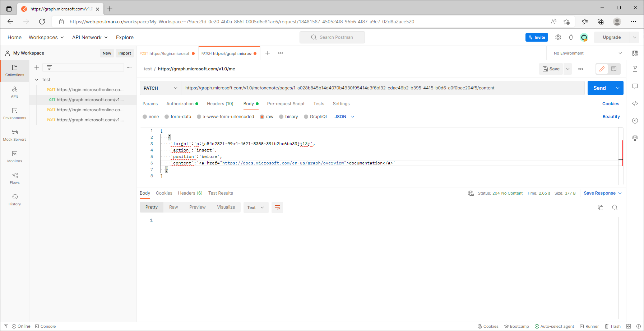
Task: Select the x-www-form-urlencoded body type
Action: point(226,117)
